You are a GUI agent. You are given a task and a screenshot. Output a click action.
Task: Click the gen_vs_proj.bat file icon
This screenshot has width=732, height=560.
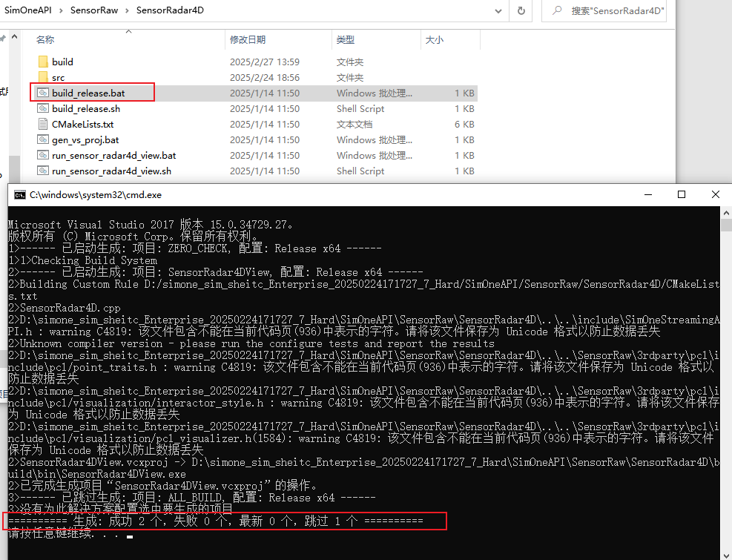tap(43, 139)
